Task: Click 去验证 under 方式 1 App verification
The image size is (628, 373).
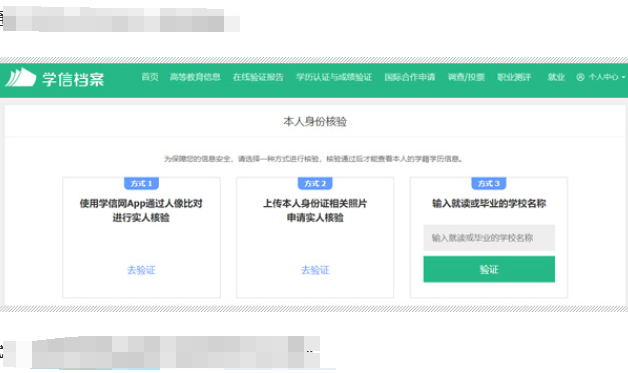Action: (x=141, y=270)
